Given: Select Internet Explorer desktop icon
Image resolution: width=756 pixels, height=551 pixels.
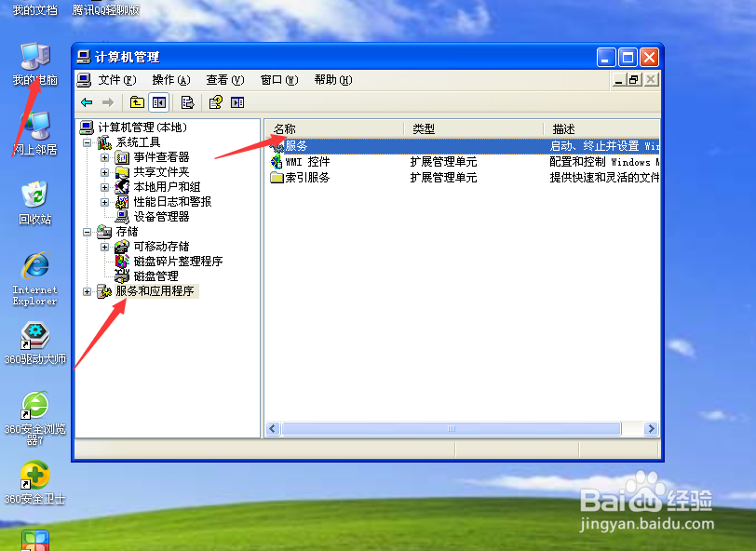Looking at the screenshot, I should click(x=34, y=278).
